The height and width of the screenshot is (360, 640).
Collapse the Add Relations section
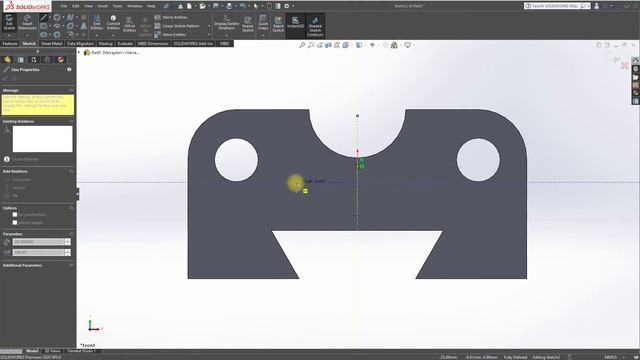(71, 171)
